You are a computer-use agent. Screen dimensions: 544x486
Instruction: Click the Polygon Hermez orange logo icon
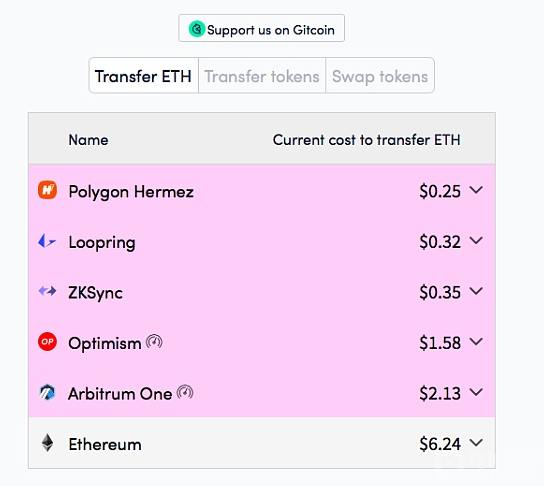point(47,190)
